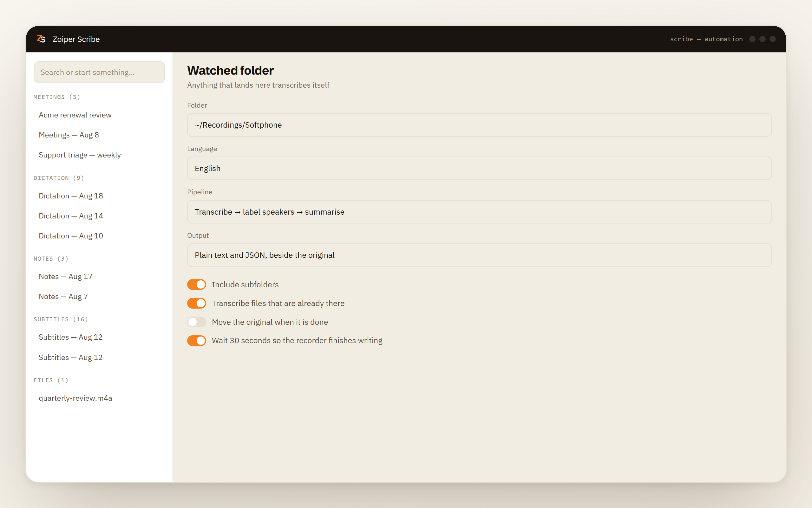The image size is (812, 508).
Task: Focus the Search or start something field
Action: pyautogui.click(x=99, y=72)
